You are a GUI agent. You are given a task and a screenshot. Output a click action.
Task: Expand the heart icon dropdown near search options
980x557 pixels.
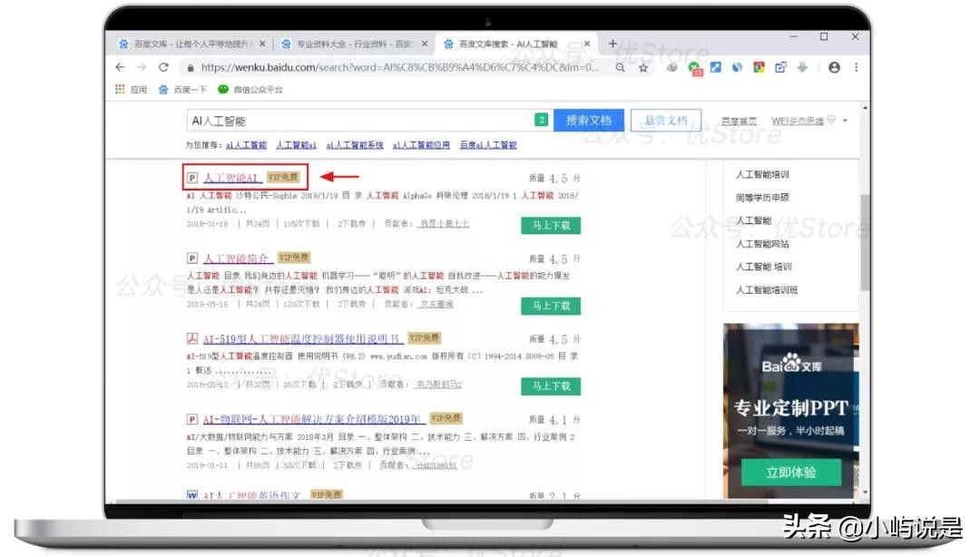click(830, 120)
